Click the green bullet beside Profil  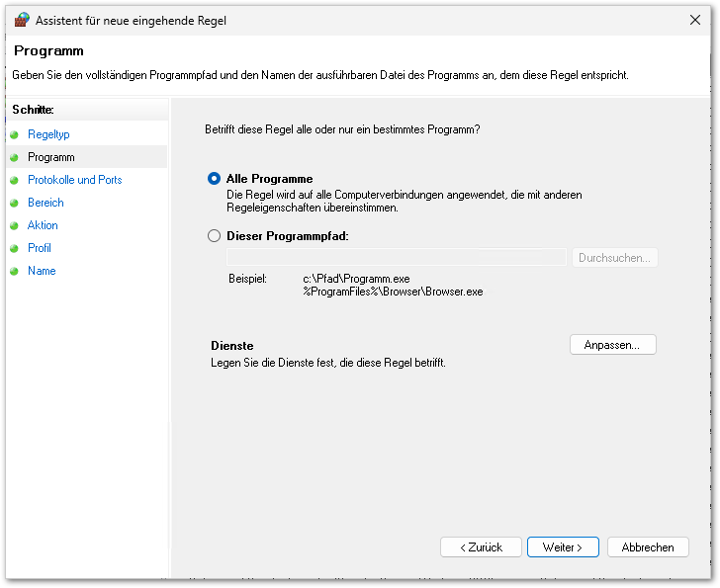pos(14,248)
